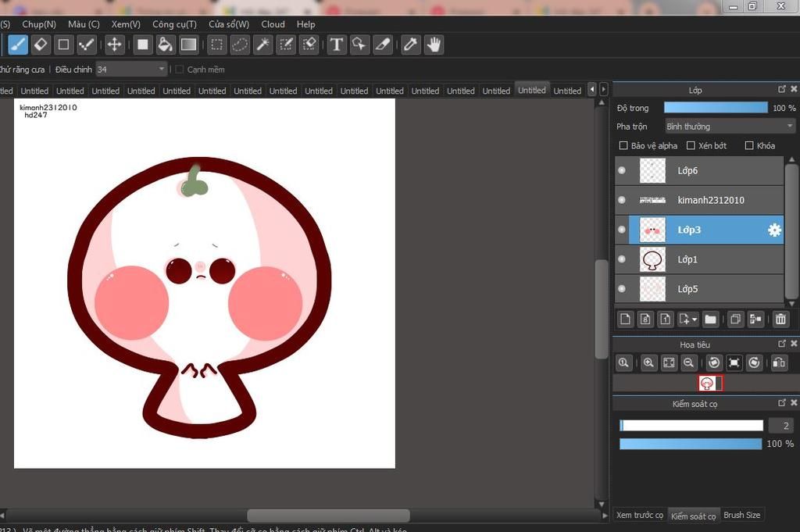
Task: Select the Fill rectangle tool
Action: click(x=143, y=45)
